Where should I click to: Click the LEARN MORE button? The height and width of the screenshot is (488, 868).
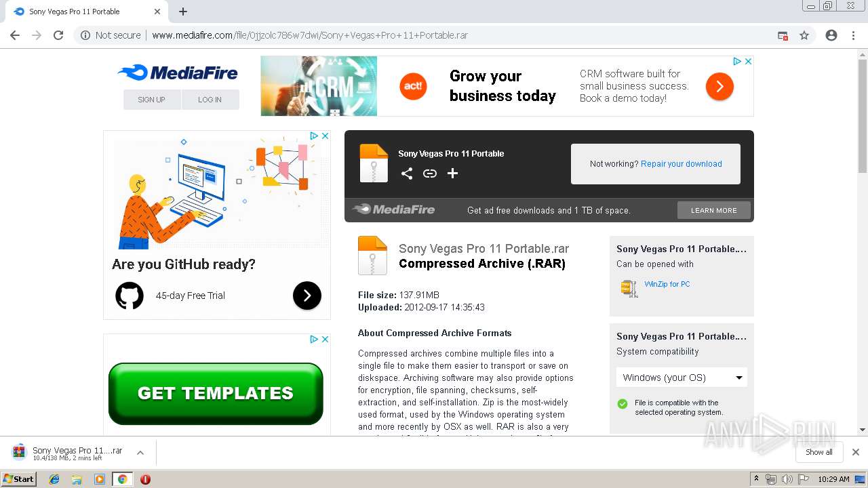(x=714, y=210)
